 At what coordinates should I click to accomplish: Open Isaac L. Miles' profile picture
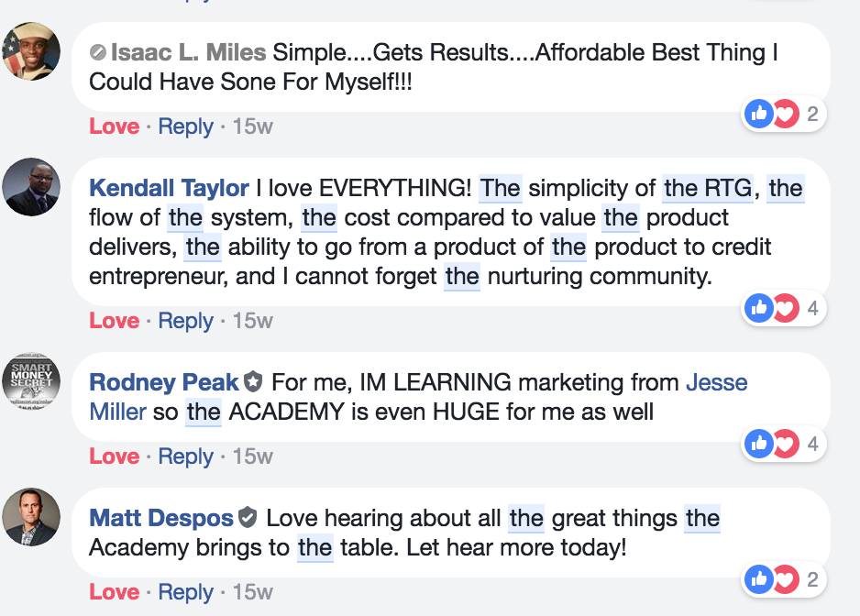coord(32,51)
